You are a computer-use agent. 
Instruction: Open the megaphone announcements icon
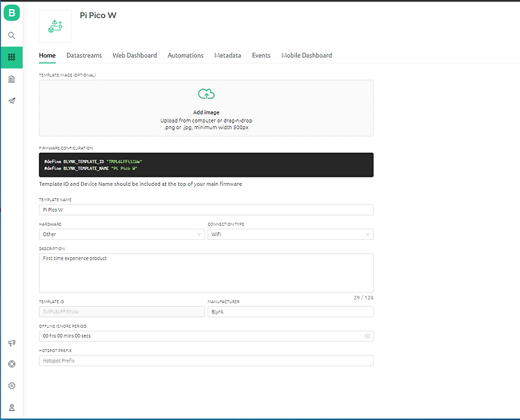point(12,343)
